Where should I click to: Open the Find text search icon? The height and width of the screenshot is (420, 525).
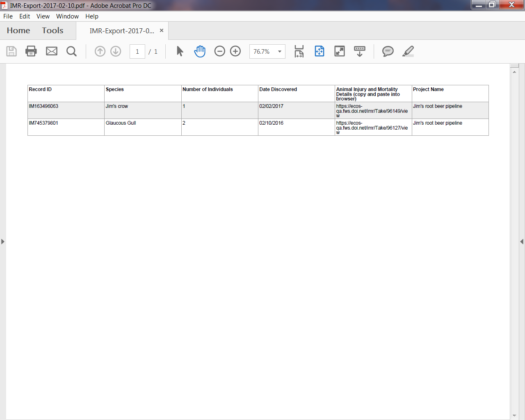(71, 51)
